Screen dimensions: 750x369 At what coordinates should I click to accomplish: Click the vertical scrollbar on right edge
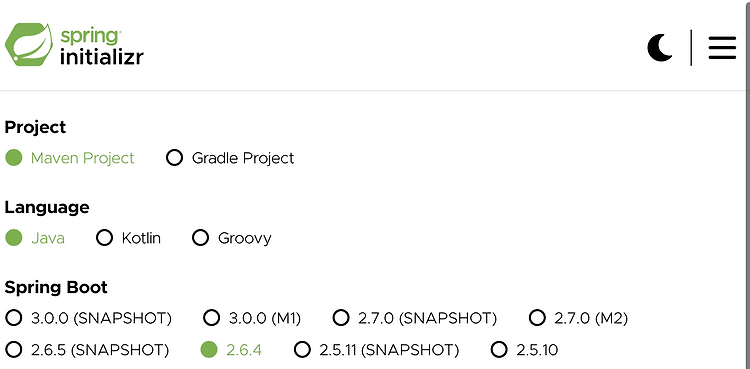coord(748,184)
